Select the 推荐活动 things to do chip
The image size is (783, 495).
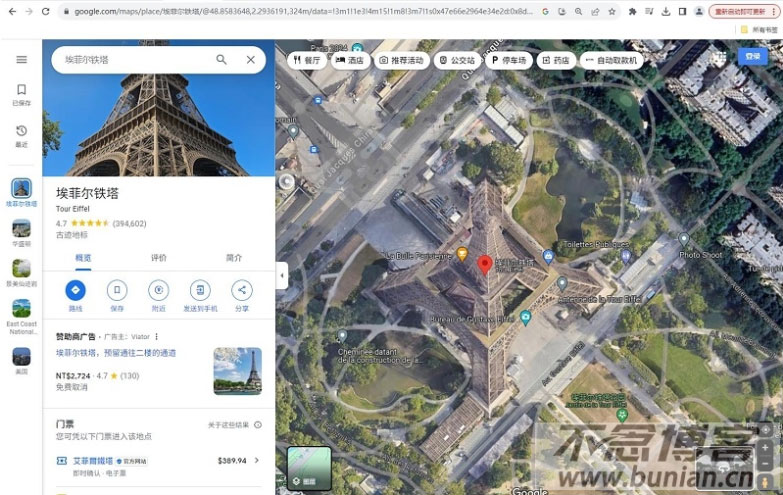pyautogui.click(x=401, y=60)
